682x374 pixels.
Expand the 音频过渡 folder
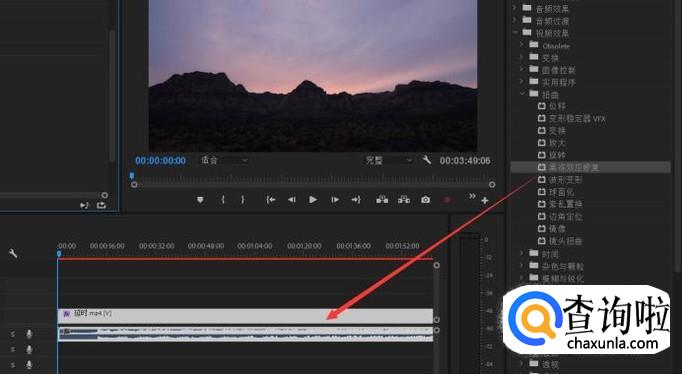click(x=515, y=20)
